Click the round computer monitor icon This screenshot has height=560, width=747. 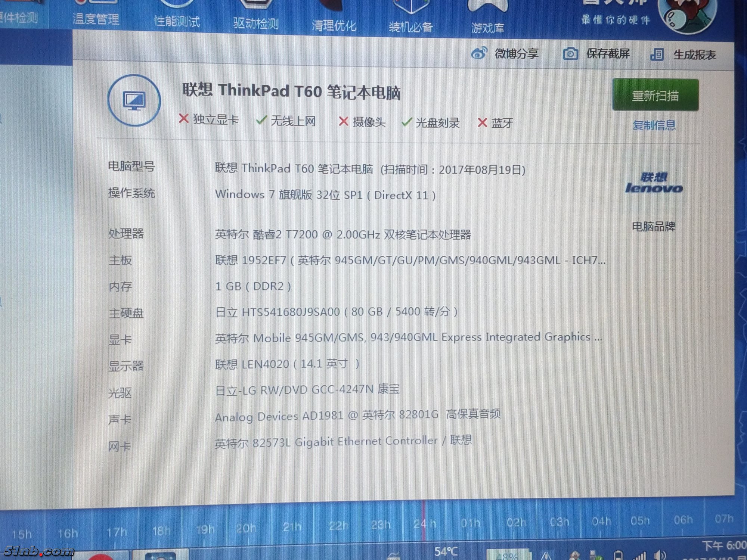[134, 100]
